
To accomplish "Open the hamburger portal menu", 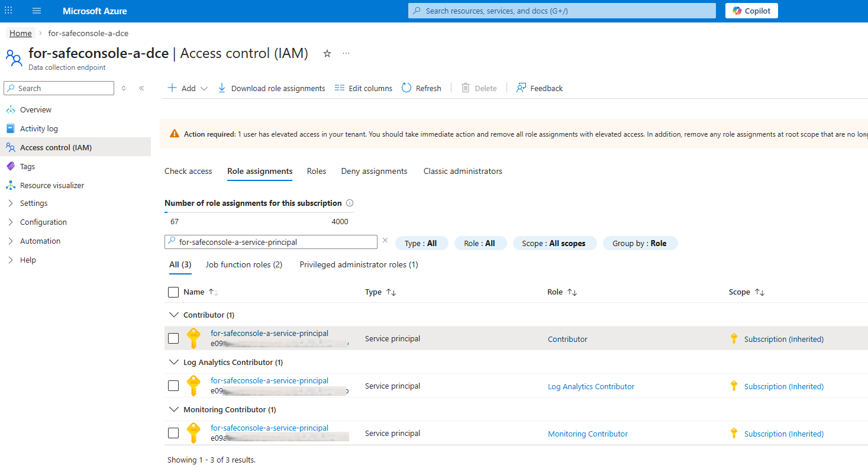I will (x=37, y=11).
